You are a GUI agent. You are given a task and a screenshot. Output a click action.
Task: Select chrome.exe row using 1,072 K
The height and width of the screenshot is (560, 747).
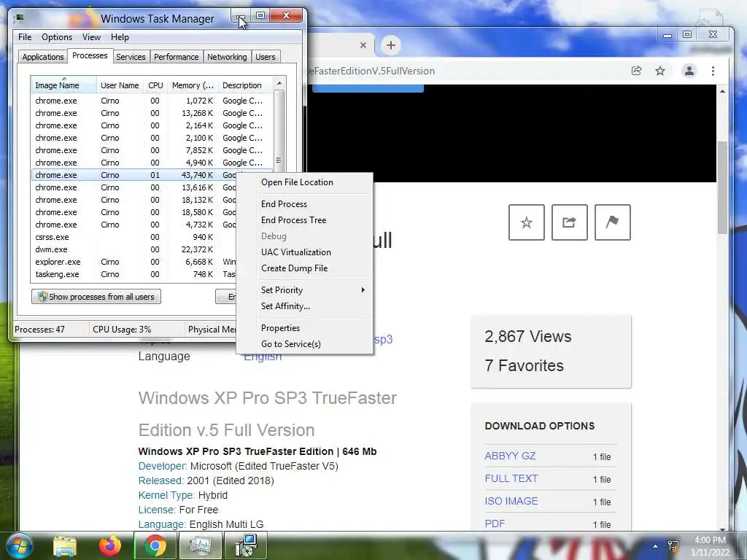(152, 101)
